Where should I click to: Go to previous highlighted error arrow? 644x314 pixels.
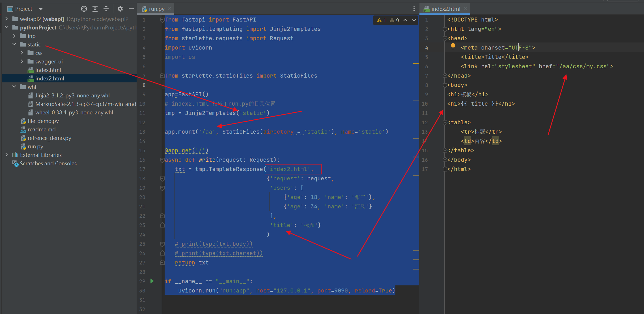pyautogui.click(x=405, y=20)
